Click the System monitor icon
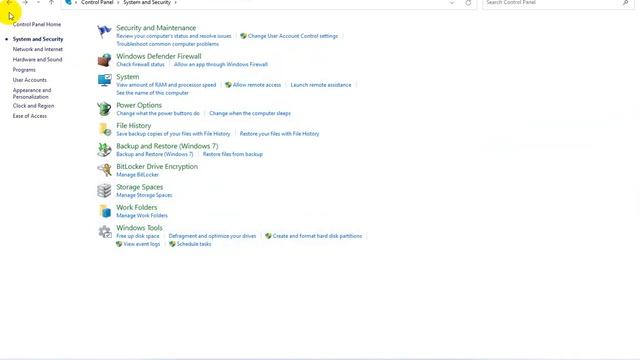640x360 pixels. (104, 80)
